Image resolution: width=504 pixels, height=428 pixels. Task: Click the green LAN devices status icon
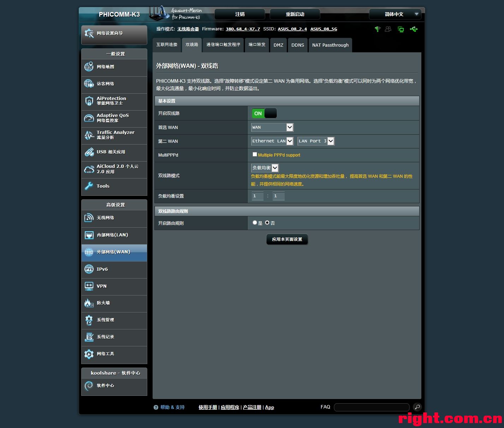pos(401,29)
